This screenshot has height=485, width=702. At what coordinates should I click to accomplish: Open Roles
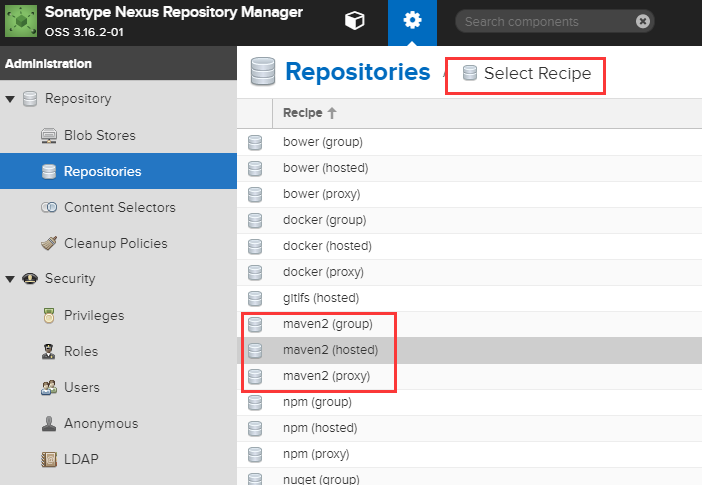(81, 352)
